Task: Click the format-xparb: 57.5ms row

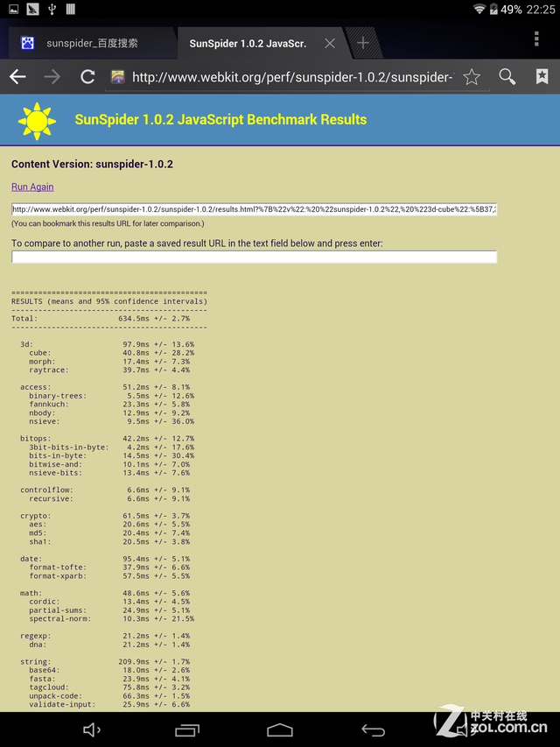Action: coord(109,575)
